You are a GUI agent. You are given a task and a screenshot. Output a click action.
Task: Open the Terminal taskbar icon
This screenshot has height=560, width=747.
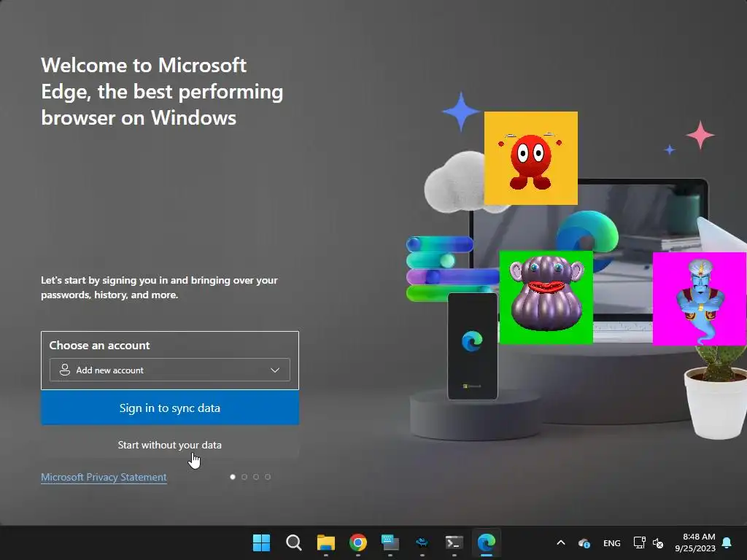(x=454, y=542)
